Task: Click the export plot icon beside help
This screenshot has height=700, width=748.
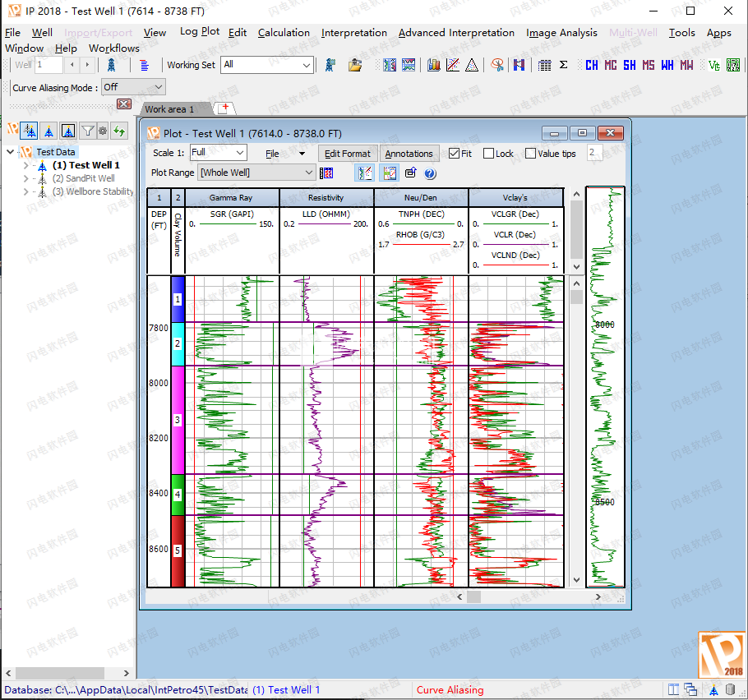Action: pyautogui.click(x=411, y=173)
